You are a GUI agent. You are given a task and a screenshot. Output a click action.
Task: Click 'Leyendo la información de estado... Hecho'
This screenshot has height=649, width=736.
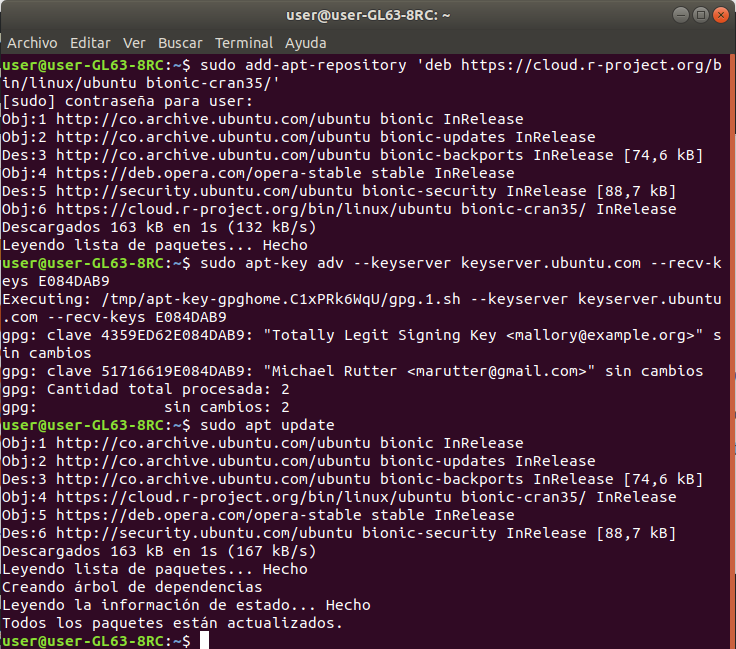tap(186, 605)
